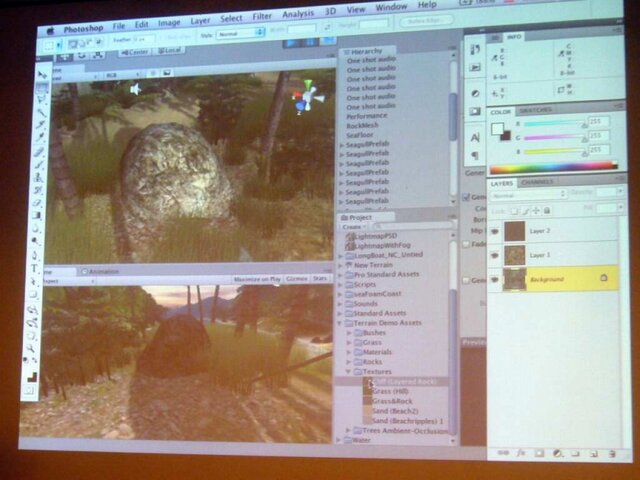The image size is (640, 480).
Task: Click the Refine Edge button
Action: pyautogui.click(x=427, y=20)
